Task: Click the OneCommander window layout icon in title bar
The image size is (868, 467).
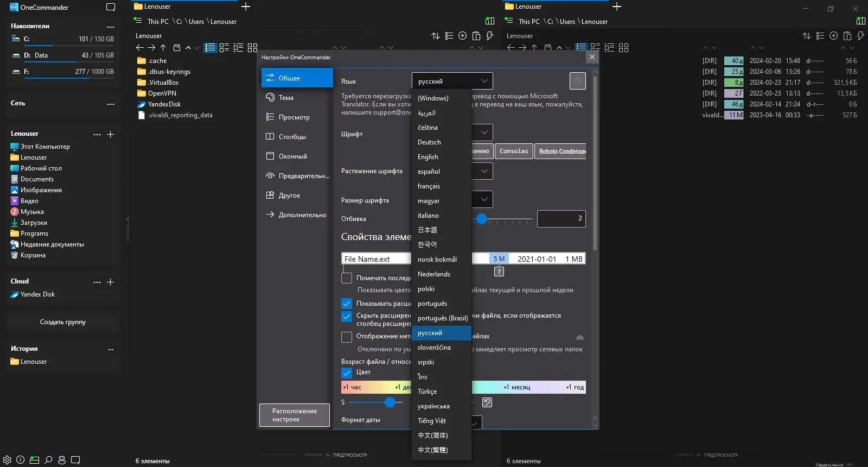Action: (111, 8)
